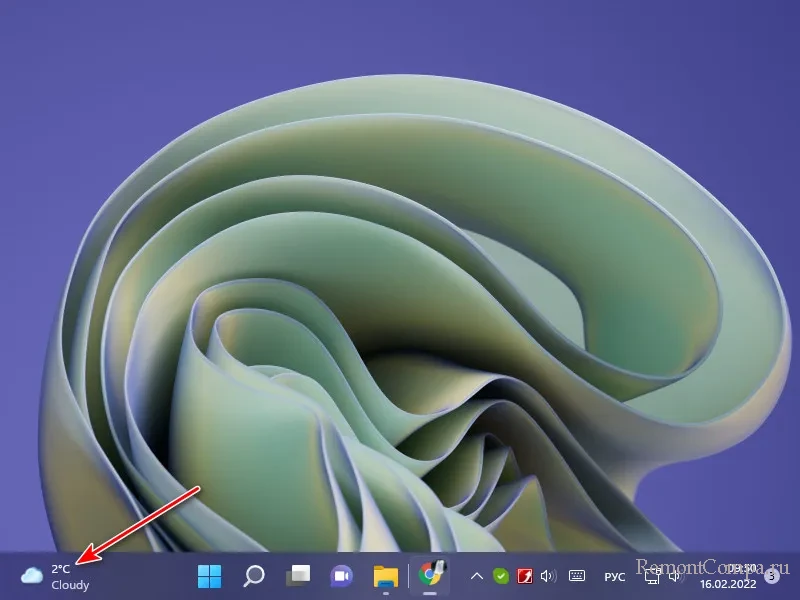Click the clock time in system tray
This screenshot has height=600, width=800.
tap(741, 567)
